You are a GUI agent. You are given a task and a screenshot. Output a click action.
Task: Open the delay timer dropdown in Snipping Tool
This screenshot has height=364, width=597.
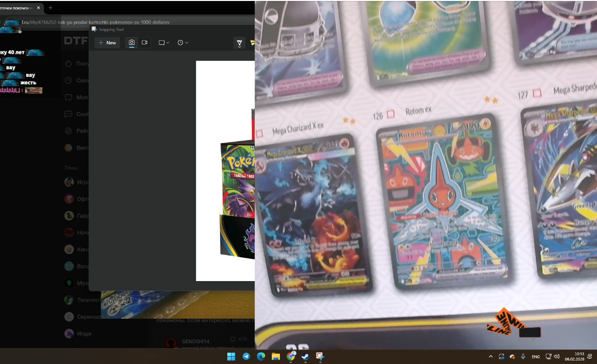(182, 42)
